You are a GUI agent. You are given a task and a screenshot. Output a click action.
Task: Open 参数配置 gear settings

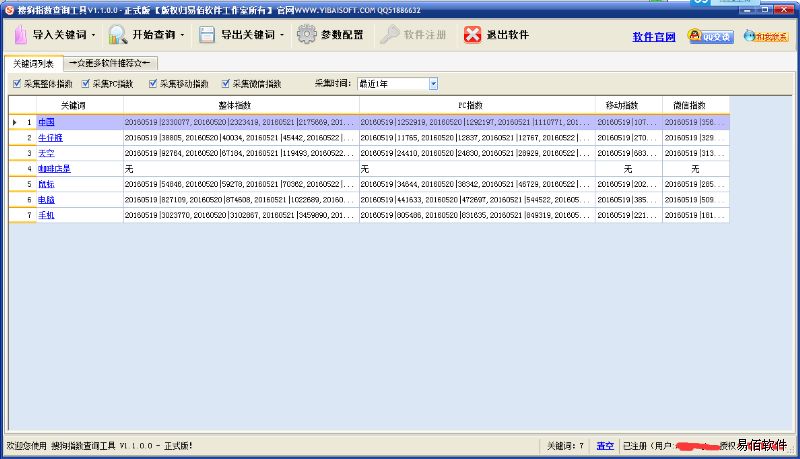pos(306,35)
